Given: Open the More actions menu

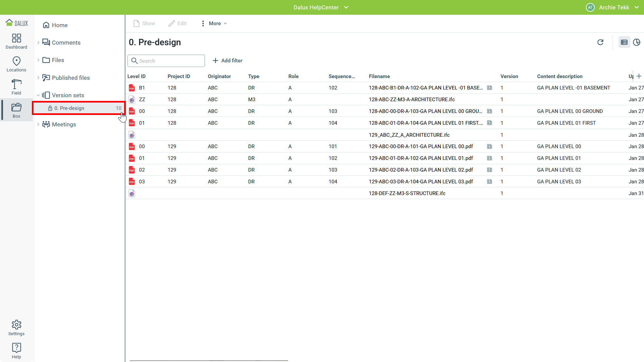Looking at the screenshot, I should (214, 23).
